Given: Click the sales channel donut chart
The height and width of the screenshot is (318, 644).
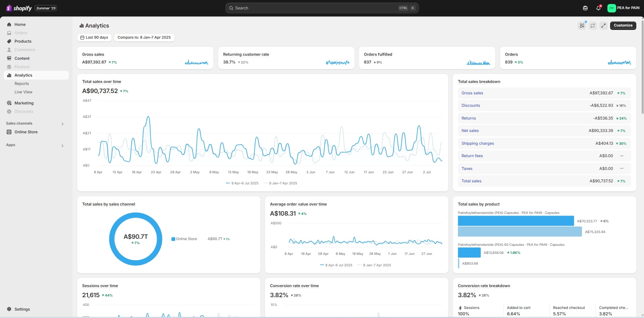Looking at the screenshot, I should coord(136,239).
